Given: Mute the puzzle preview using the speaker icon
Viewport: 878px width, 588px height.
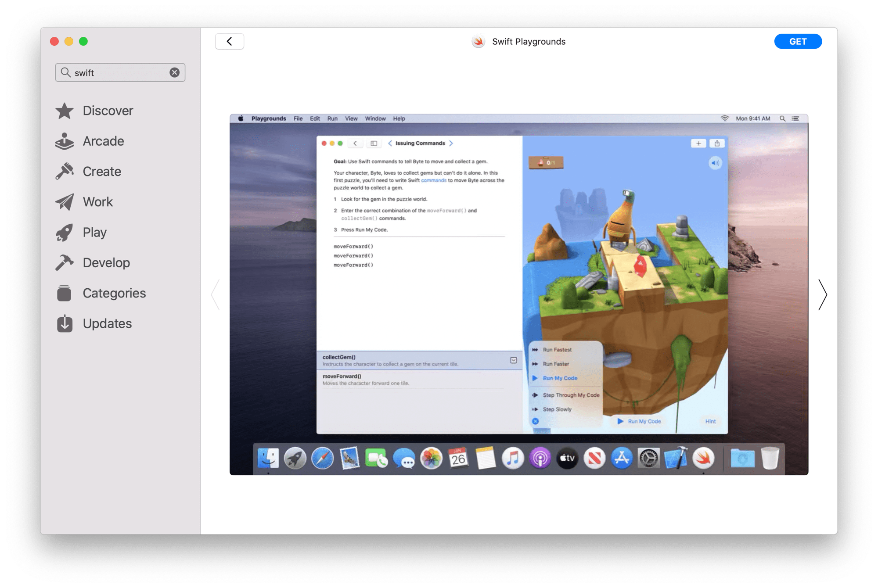Looking at the screenshot, I should pyautogui.click(x=716, y=163).
